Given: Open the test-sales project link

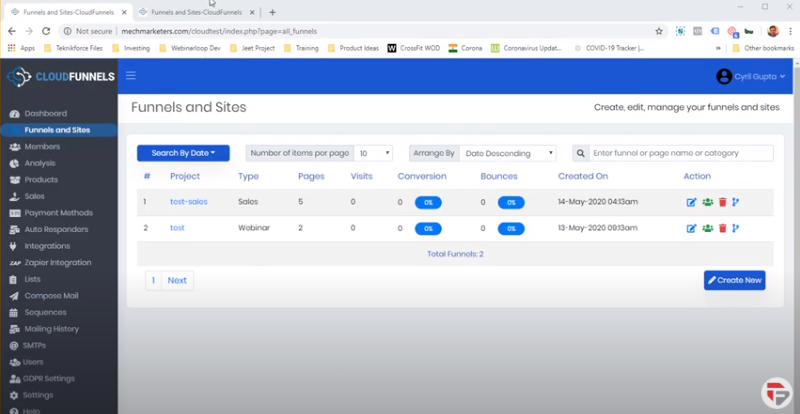Looking at the screenshot, I should [x=189, y=202].
